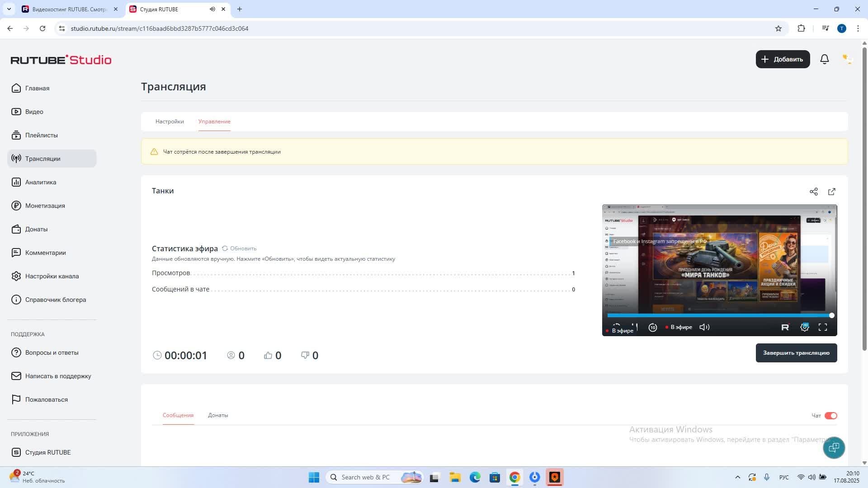Click Завершить трансляцию button
This screenshot has height=488, width=868.
pyautogui.click(x=796, y=353)
